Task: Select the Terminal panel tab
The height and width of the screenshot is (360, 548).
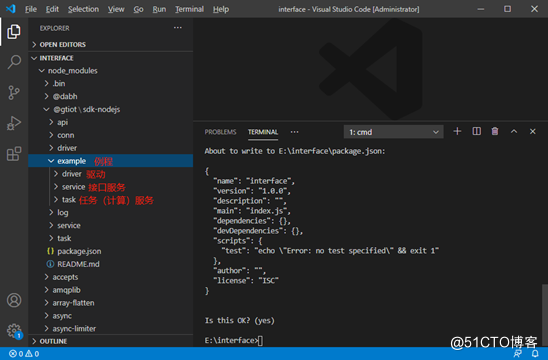Action: pyautogui.click(x=263, y=132)
